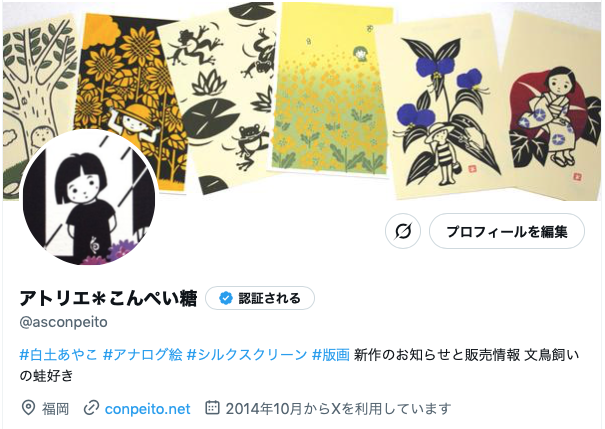Click the chain link icon before conpeito.net
Screen dimensions: 605x429
91,408
